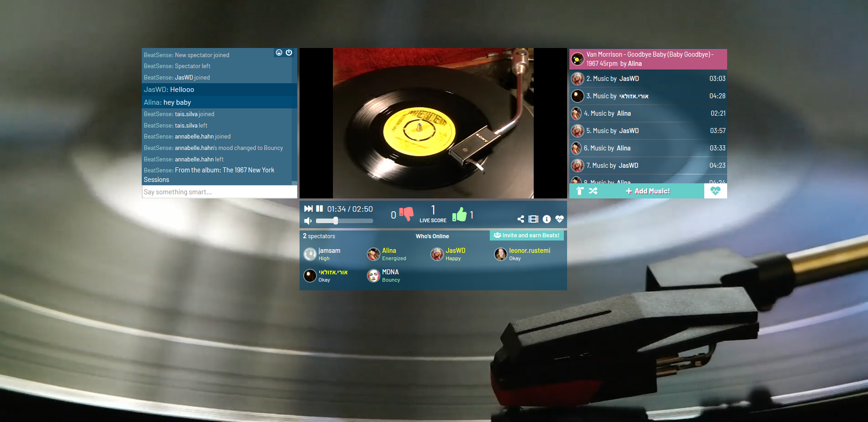
Task: Click the vinyl record video player
Action: coord(433,123)
